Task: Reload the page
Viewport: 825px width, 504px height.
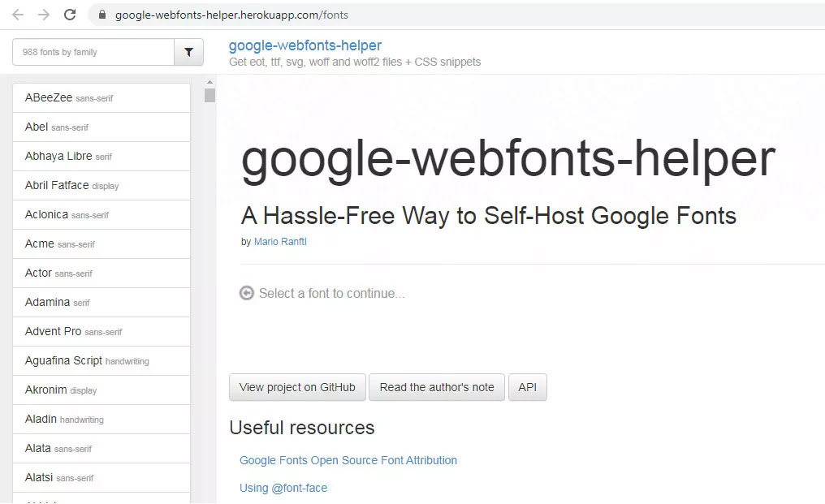Action: click(70, 15)
